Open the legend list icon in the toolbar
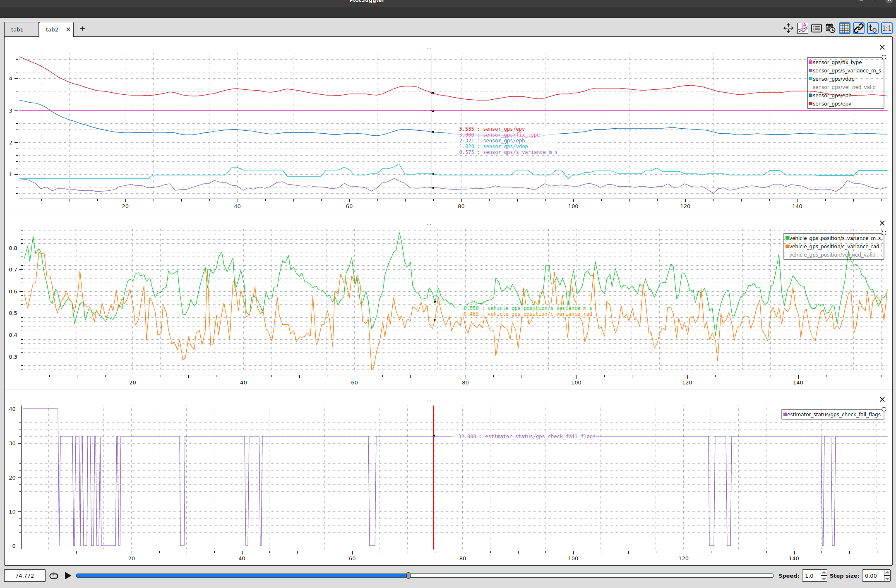Screen dimensions: 896x588 point(816,28)
